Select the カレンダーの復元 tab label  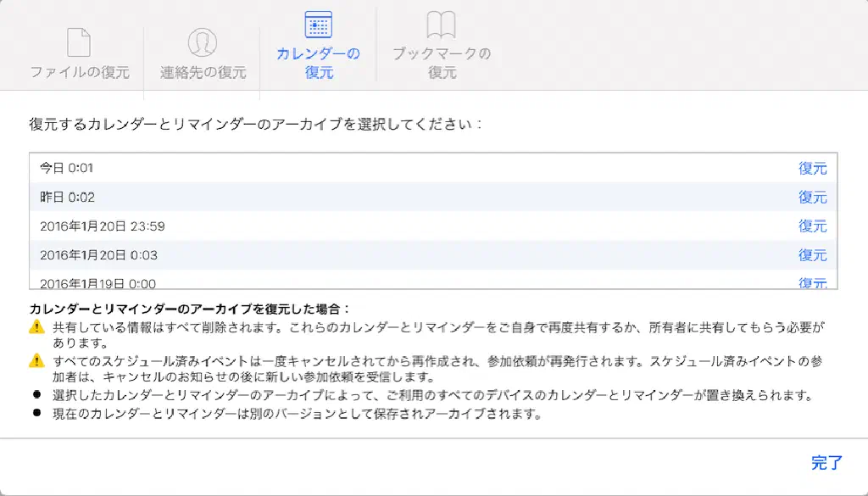[318, 63]
